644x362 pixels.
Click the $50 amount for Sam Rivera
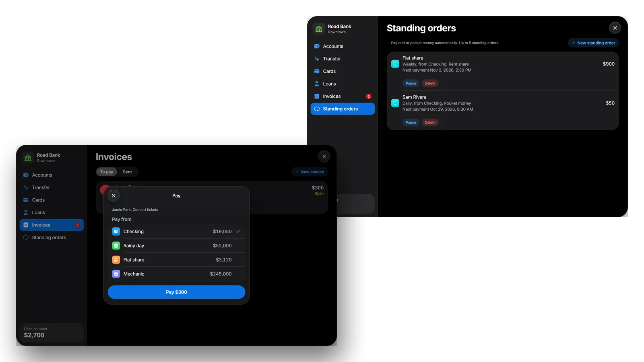[x=610, y=103]
